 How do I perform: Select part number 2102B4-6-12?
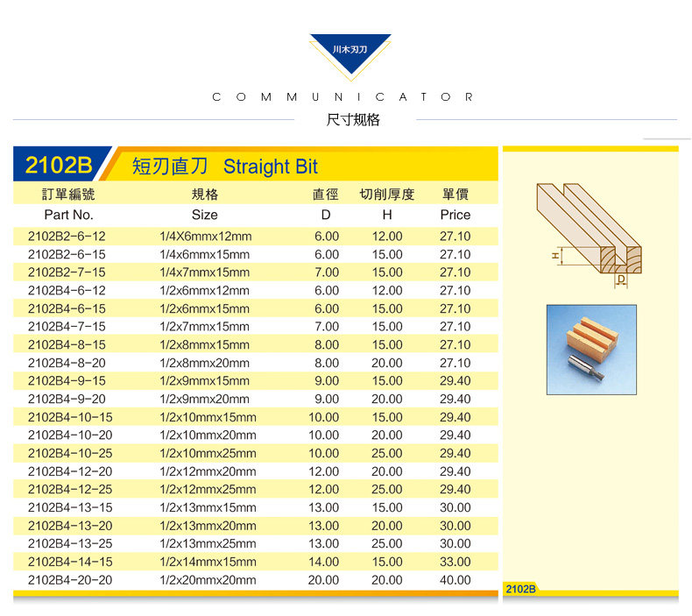[67, 291]
